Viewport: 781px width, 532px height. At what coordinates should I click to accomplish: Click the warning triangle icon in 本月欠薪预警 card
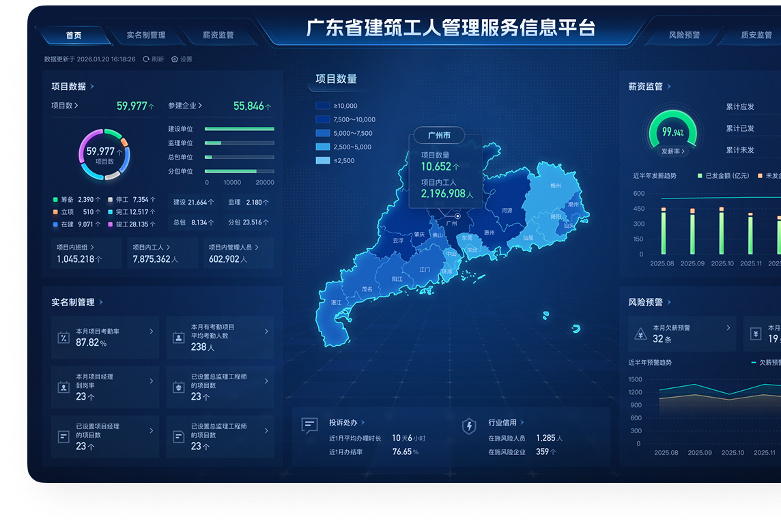[x=639, y=333]
